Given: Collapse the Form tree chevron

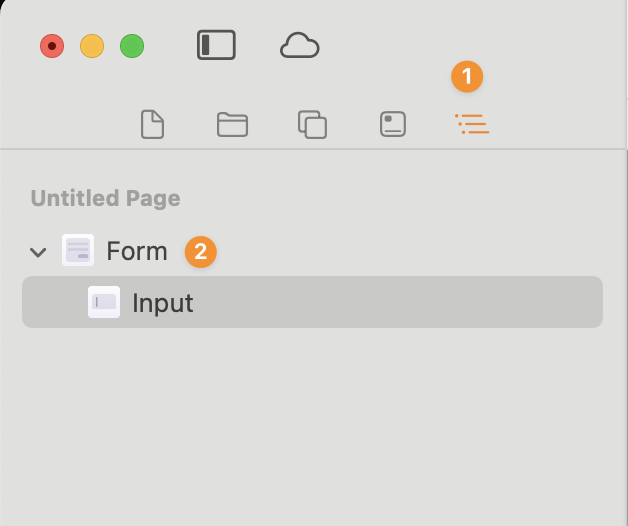Looking at the screenshot, I should [x=38, y=252].
